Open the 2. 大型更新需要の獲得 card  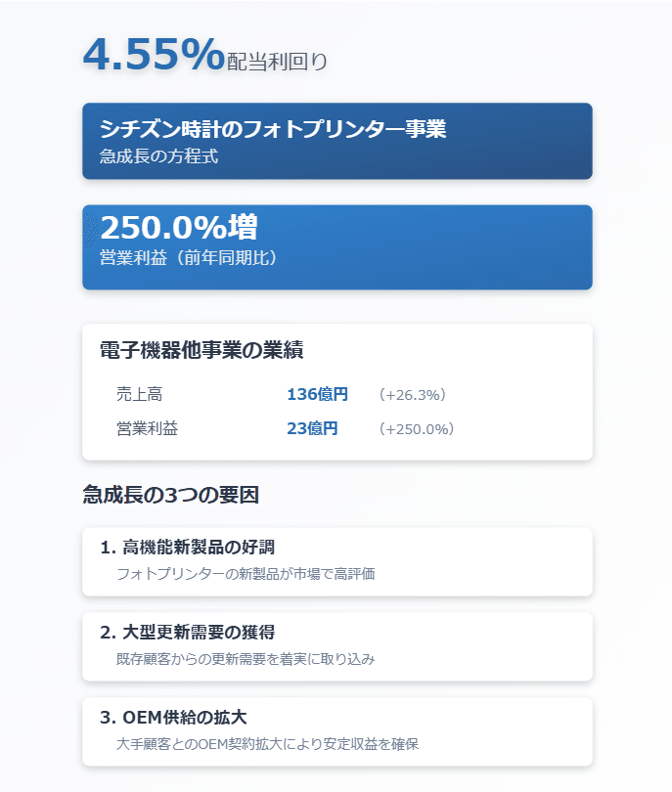[x=337, y=646]
